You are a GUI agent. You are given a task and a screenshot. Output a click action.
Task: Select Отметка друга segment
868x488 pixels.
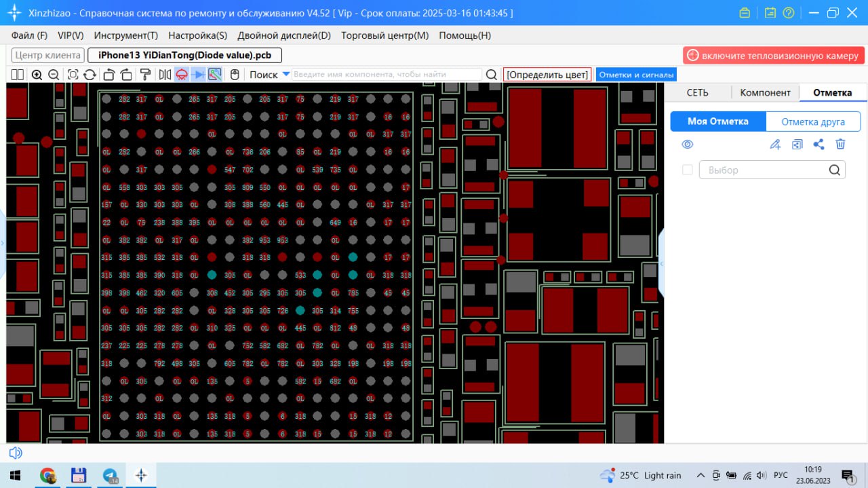pos(813,121)
